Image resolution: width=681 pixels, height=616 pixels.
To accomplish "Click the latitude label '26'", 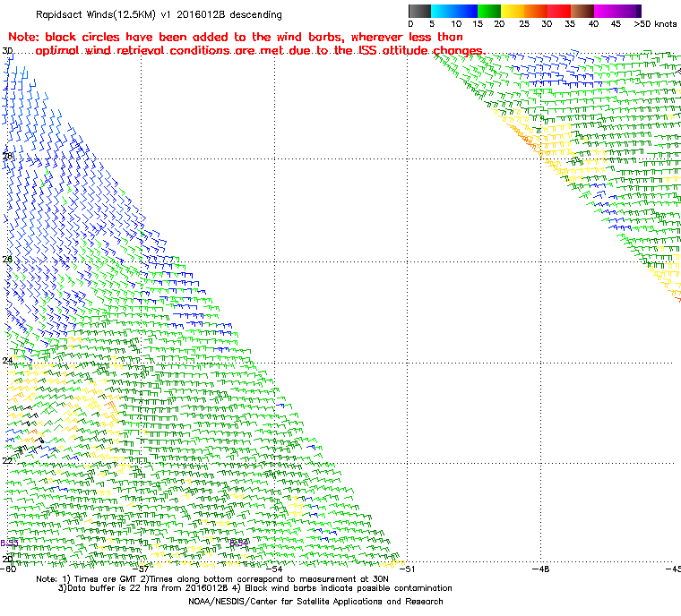I will pyautogui.click(x=7, y=259).
